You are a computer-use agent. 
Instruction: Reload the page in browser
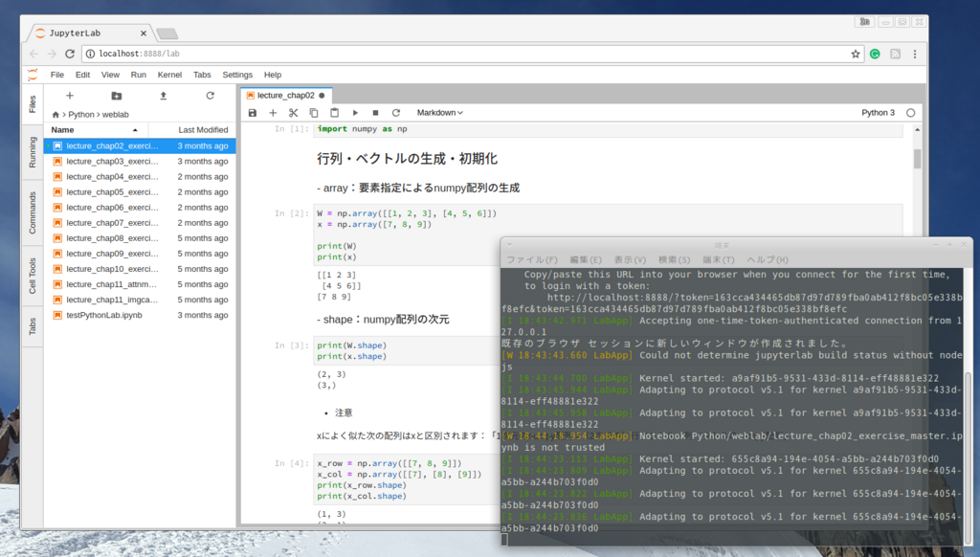tap(69, 54)
